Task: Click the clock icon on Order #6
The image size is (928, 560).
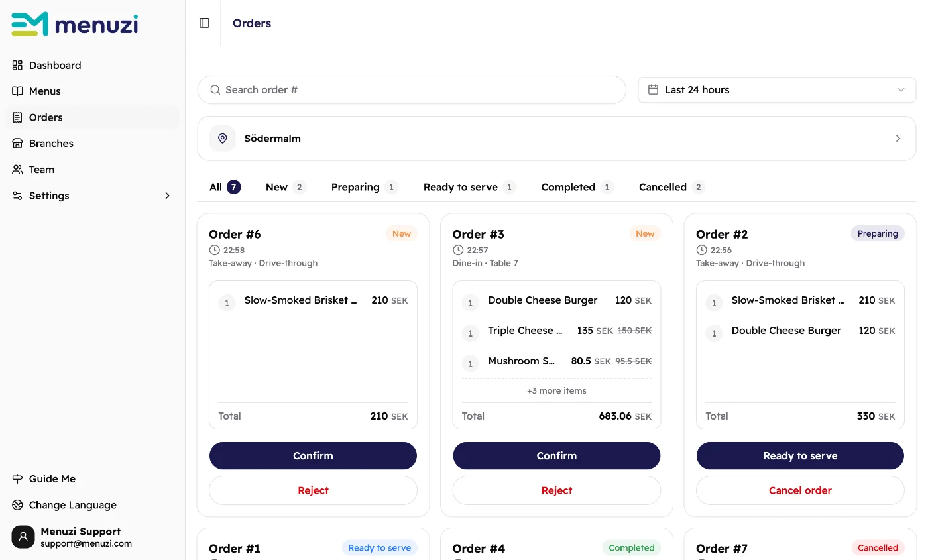Action: [x=214, y=250]
